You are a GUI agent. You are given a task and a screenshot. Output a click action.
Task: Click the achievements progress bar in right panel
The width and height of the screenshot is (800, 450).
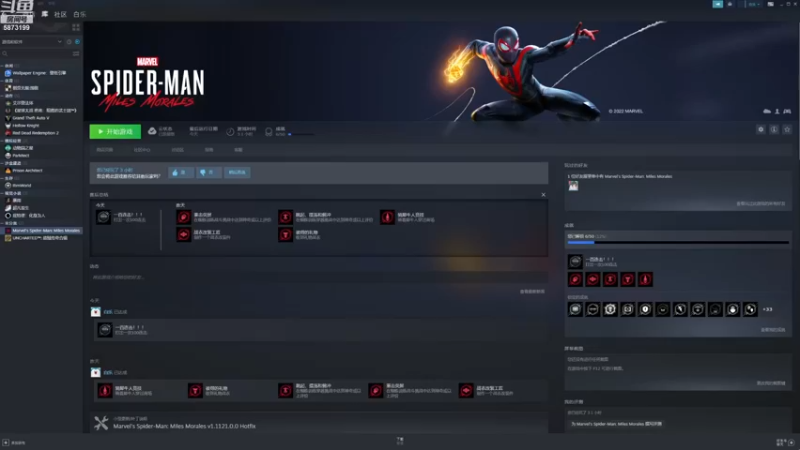click(x=678, y=242)
